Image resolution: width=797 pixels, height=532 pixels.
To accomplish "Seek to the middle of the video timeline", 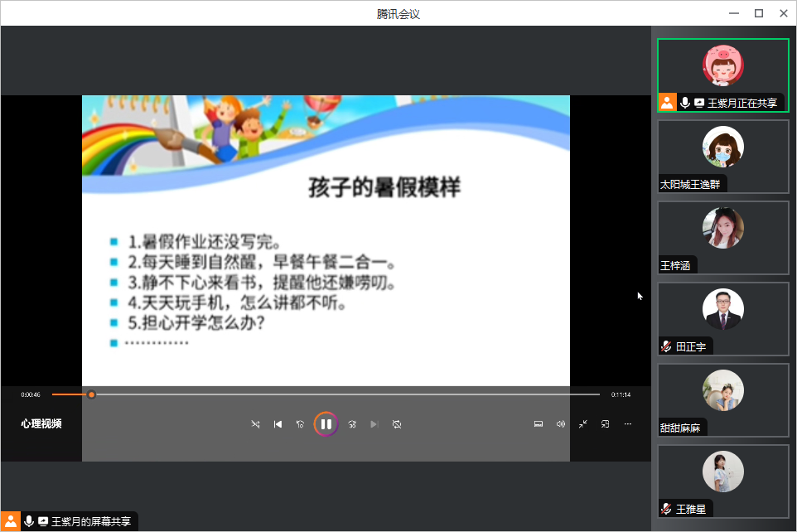I will pyautogui.click(x=326, y=394).
